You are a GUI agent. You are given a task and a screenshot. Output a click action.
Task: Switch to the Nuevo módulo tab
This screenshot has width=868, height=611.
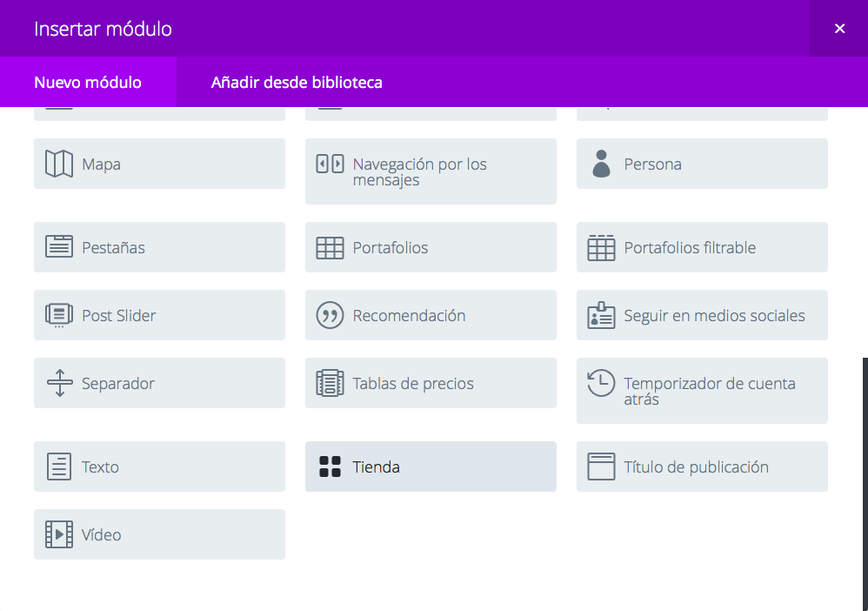click(88, 82)
